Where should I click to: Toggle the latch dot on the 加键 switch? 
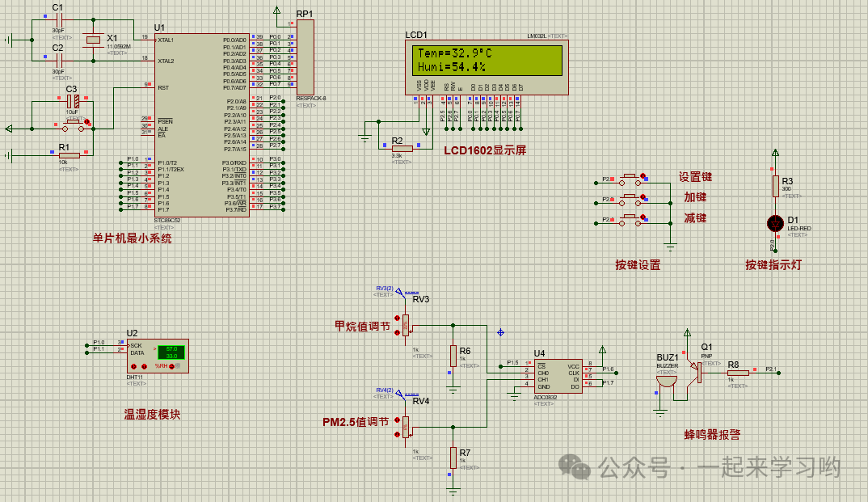click(643, 196)
